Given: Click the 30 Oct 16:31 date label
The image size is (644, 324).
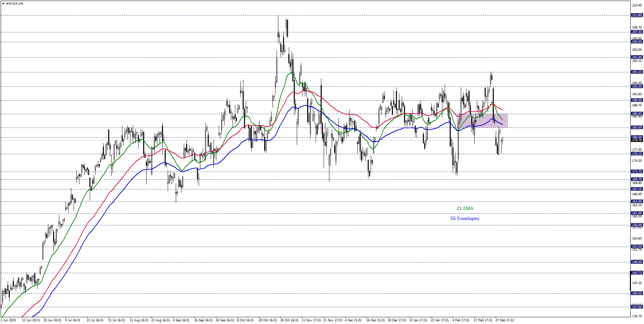Looking at the screenshot, I should pyautogui.click(x=289, y=320).
